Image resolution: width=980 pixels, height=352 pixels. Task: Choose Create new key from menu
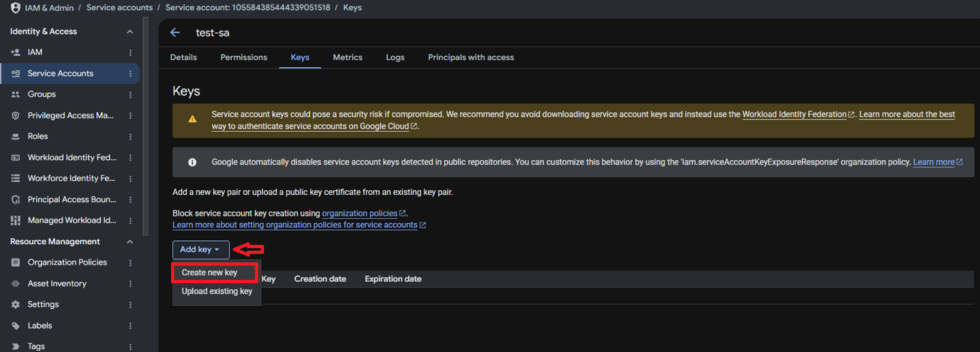tap(215, 273)
